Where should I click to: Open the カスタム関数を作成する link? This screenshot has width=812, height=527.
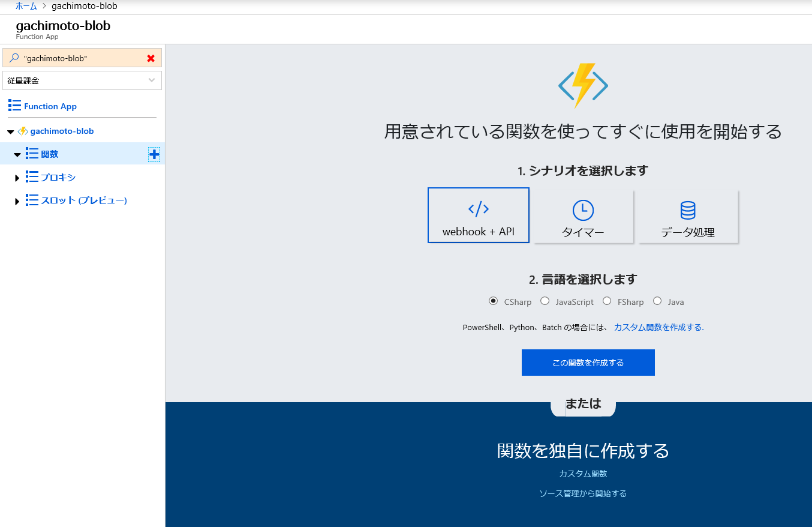click(x=658, y=327)
